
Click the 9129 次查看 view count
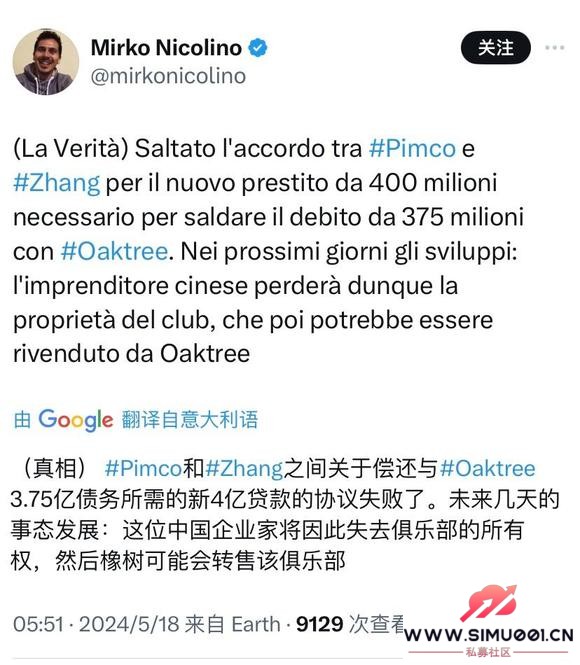coord(350,624)
